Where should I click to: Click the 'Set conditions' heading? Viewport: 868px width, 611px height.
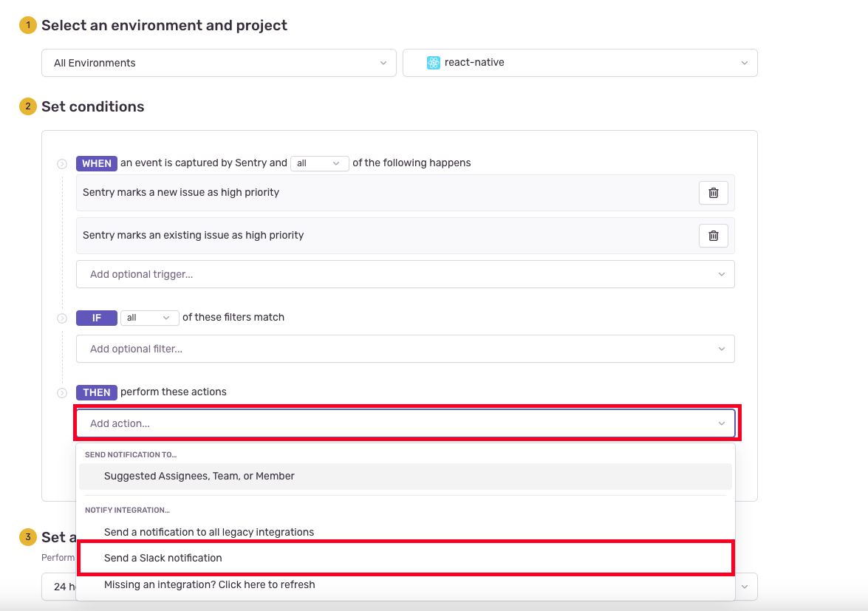[93, 106]
